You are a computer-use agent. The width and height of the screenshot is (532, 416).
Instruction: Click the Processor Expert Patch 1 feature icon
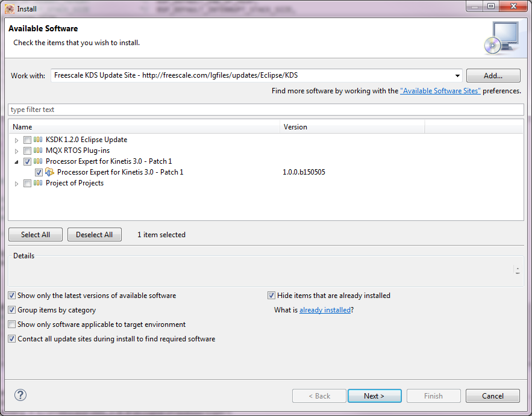pos(49,172)
